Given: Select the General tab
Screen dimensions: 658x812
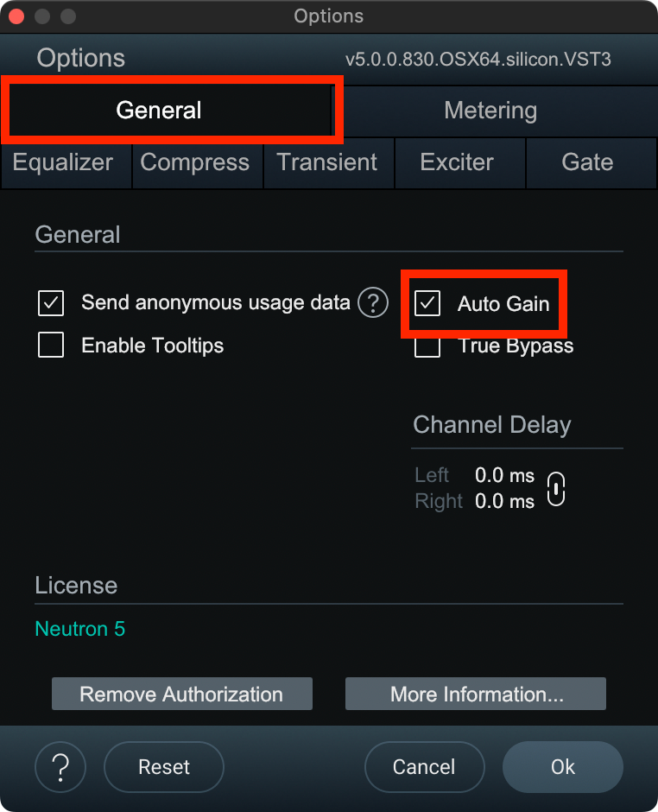Looking at the screenshot, I should click(159, 111).
